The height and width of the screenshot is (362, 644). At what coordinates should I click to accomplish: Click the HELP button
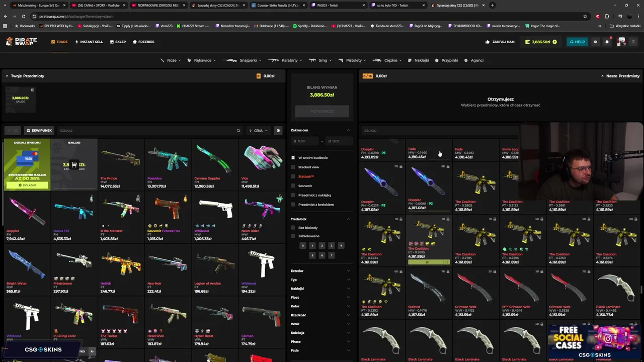[x=577, y=42]
